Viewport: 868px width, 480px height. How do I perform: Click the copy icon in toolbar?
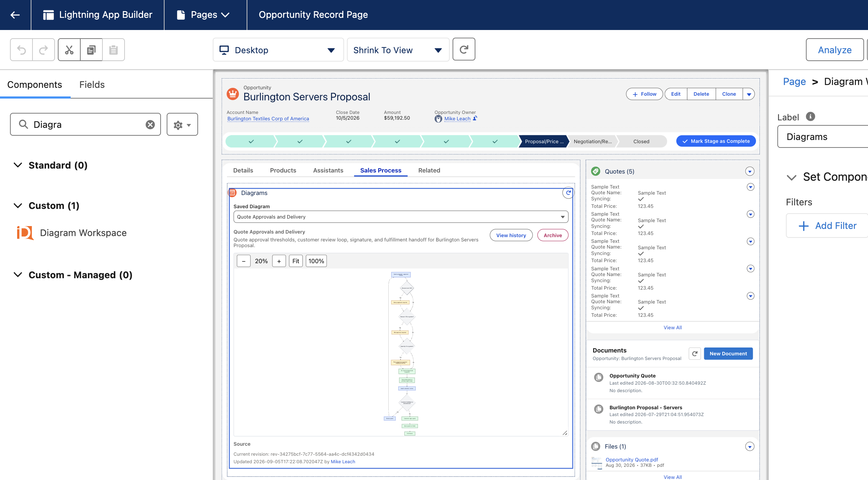91,50
